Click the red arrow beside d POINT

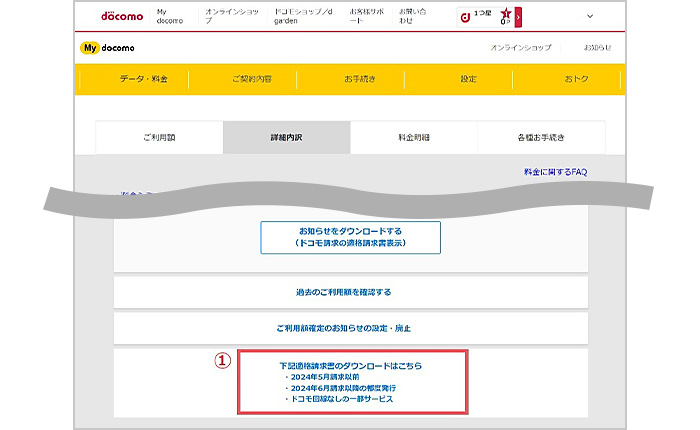(x=518, y=17)
